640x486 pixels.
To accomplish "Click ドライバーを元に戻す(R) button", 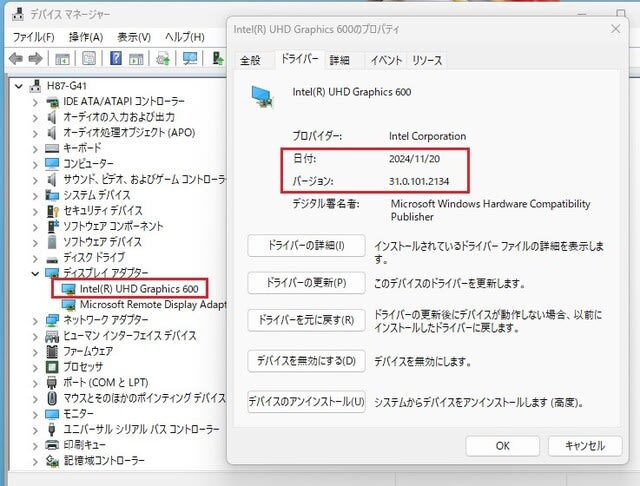I will click(x=306, y=320).
